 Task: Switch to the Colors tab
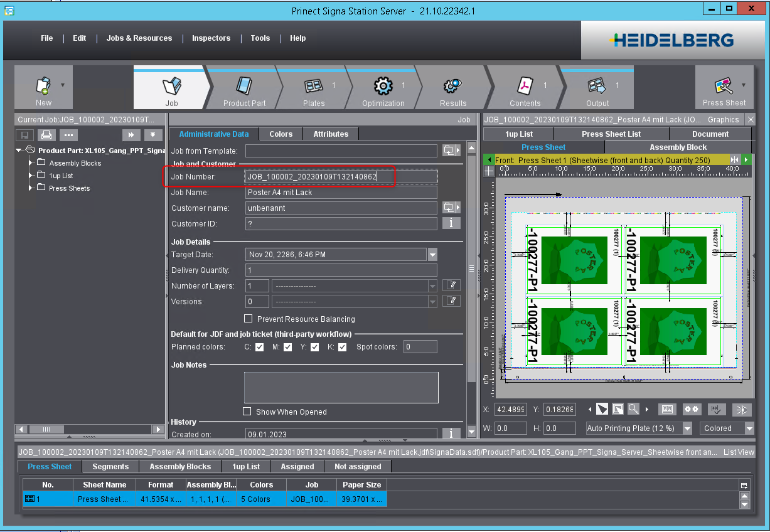tap(281, 134)
